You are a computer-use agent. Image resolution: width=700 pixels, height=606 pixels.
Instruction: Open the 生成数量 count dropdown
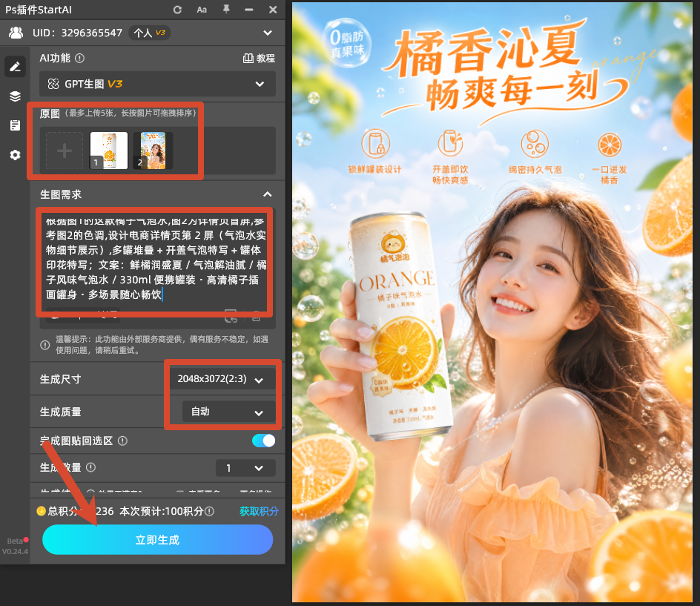[x=245, y=468]
